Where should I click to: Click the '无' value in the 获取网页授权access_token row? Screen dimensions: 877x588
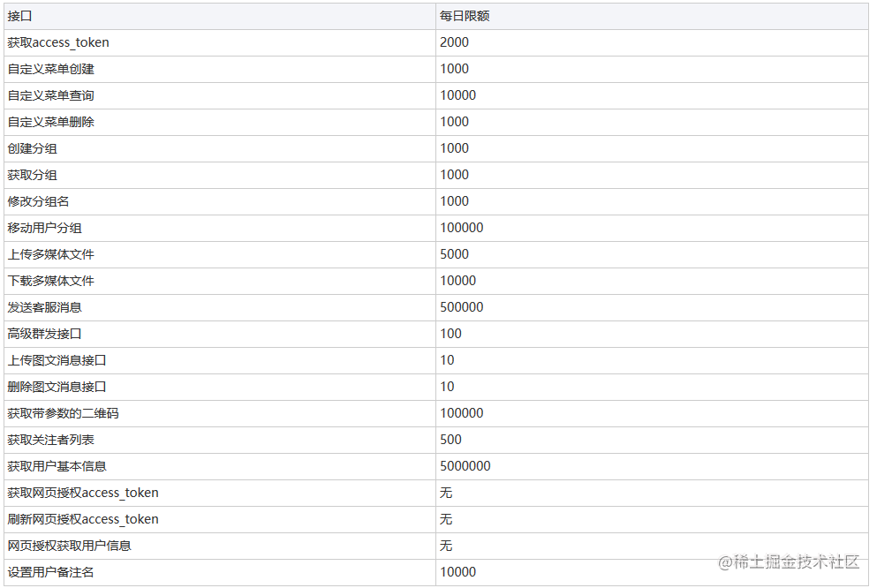pyautogui.click(x=446, y=493)
